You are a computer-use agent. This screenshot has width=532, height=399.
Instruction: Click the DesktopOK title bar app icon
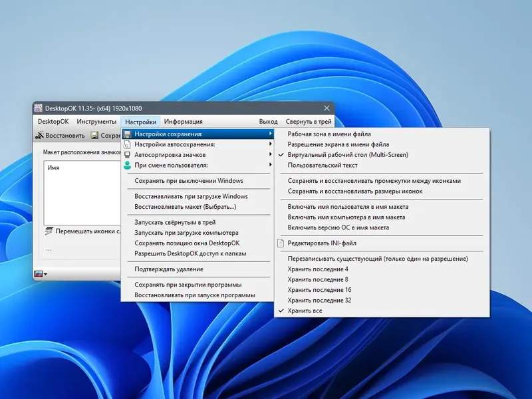[x=39, y=108]
